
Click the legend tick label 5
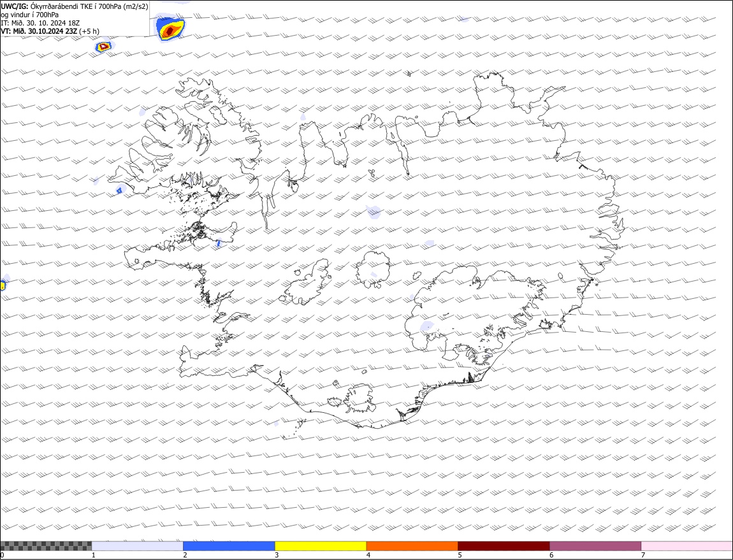460,555
